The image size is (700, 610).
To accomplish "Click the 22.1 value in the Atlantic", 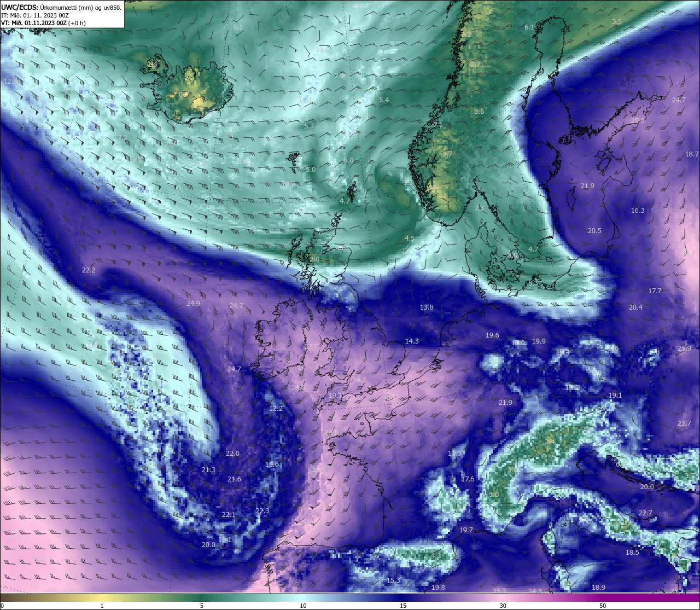I will (x=229, y=515).
